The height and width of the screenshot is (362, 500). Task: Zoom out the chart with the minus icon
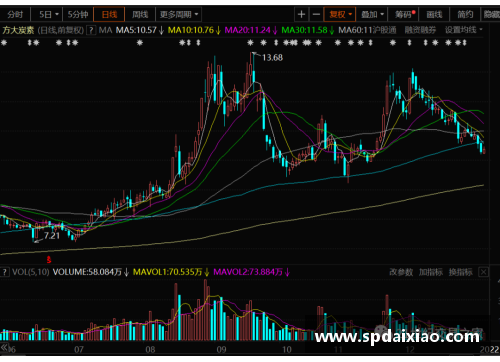click(x=316, y=15)
